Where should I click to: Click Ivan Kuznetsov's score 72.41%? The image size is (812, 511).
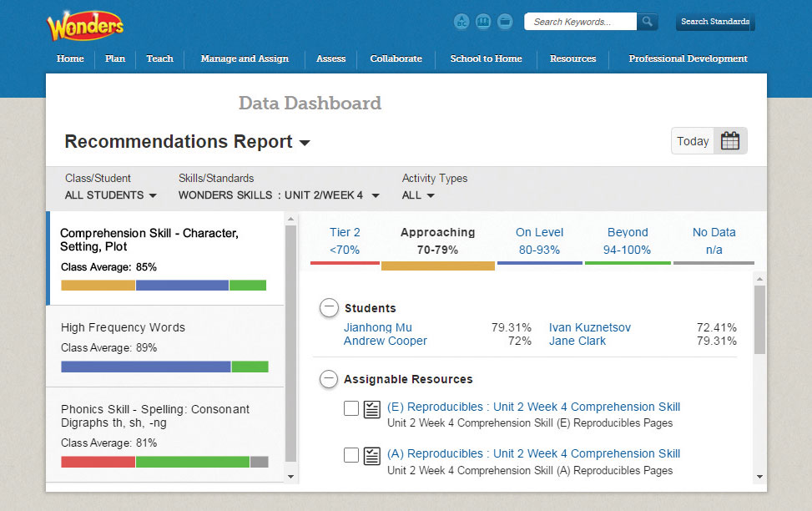tap(717, 327)
